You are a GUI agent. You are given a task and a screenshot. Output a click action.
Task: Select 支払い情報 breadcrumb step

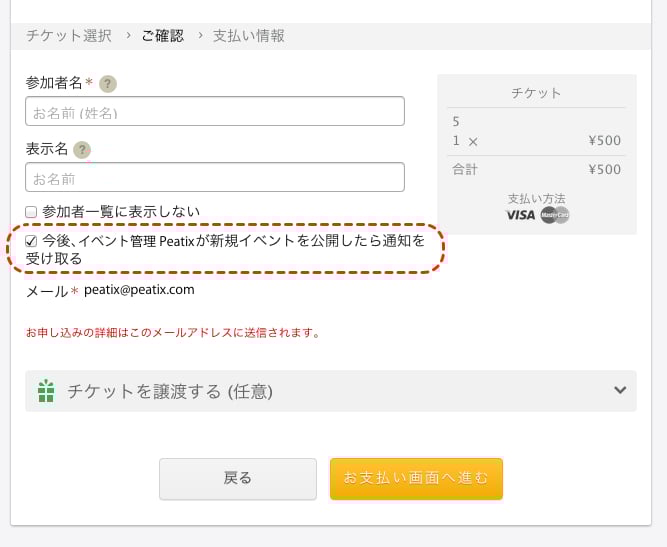click(x=248, y=36)
